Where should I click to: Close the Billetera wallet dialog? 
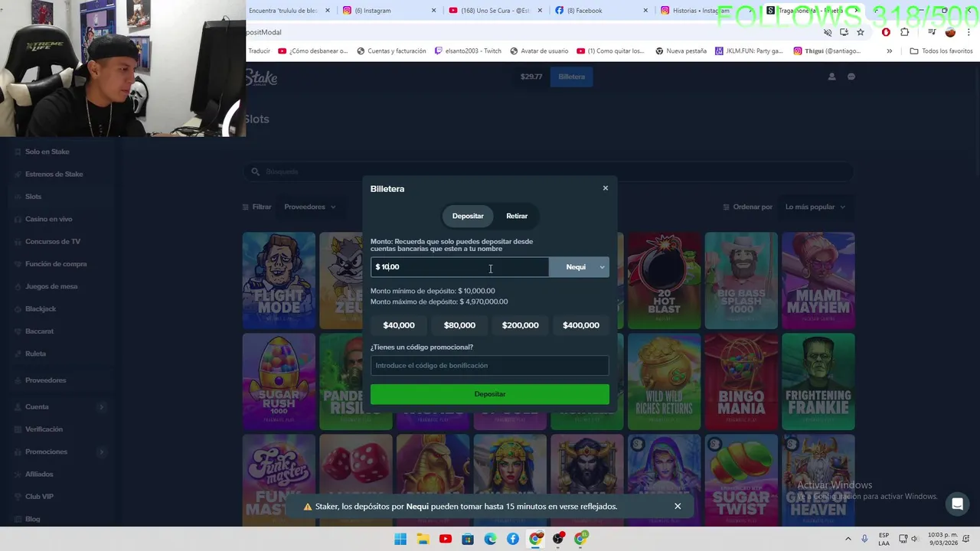click(605, 188)
